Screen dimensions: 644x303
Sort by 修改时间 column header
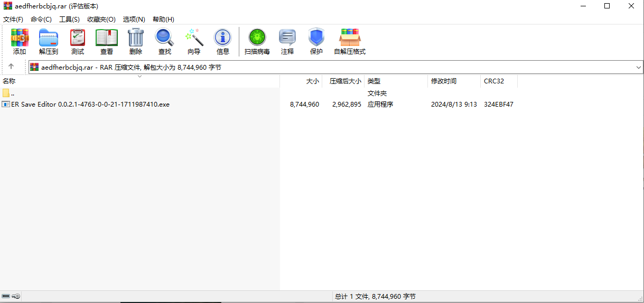[444, 81]
